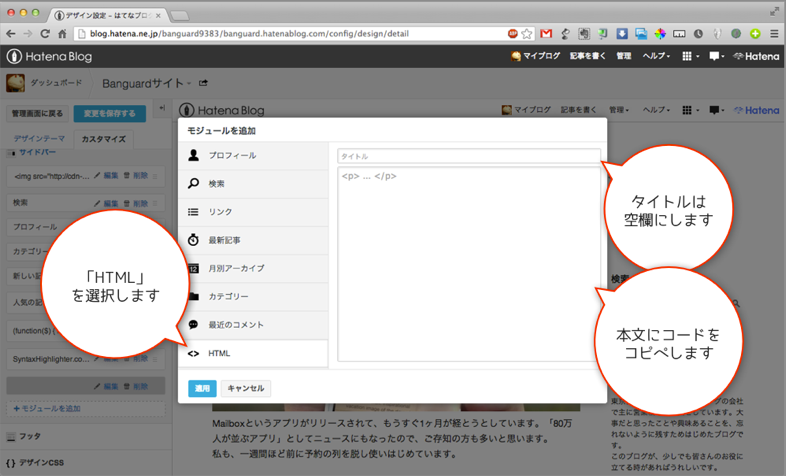Click the キャンセル button
The width and height of the screenshot is (786, 476).
(x=246, y=388)
